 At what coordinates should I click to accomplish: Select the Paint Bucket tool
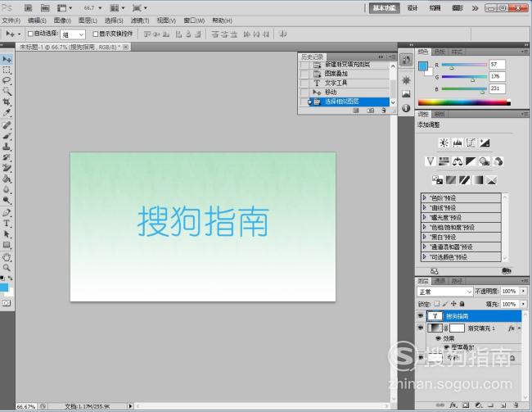click(x=7, y=179)
